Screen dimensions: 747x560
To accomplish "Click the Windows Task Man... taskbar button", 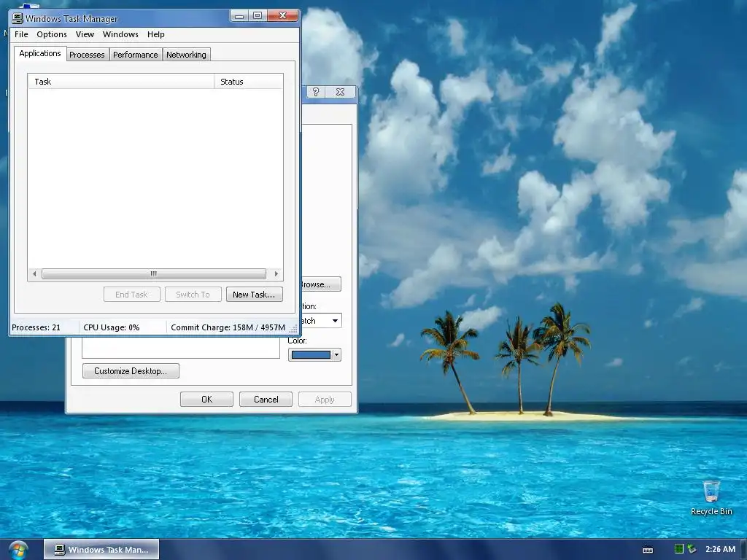I will [x=101, y=550].
